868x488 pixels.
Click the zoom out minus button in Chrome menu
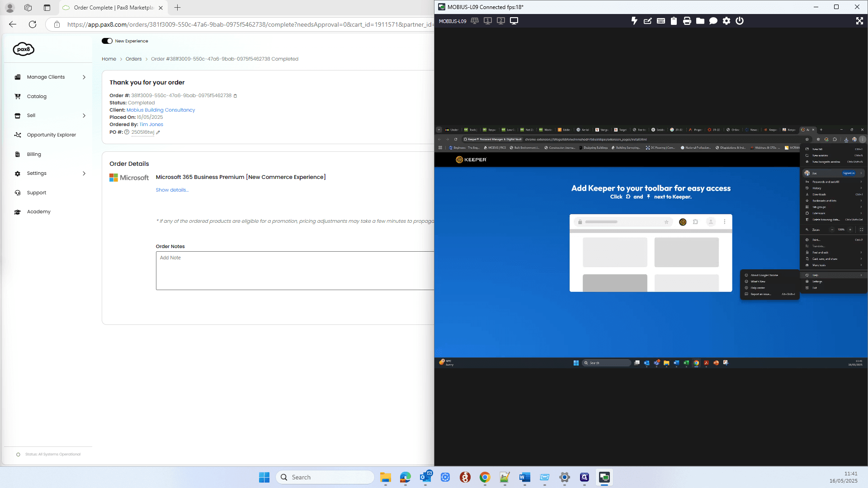coord(832,230)
